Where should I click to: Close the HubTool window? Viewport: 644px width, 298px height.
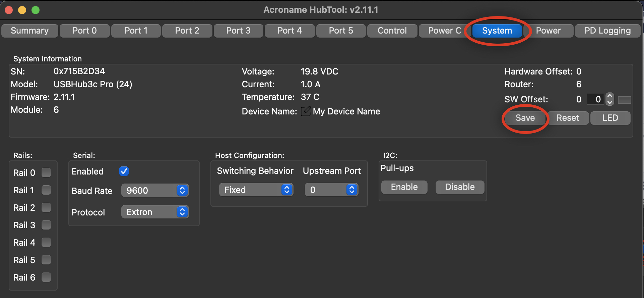click(9, 10)
